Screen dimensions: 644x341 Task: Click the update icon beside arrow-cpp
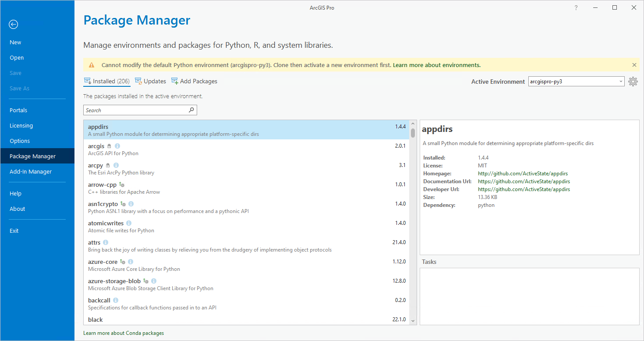tap(120, 184)
